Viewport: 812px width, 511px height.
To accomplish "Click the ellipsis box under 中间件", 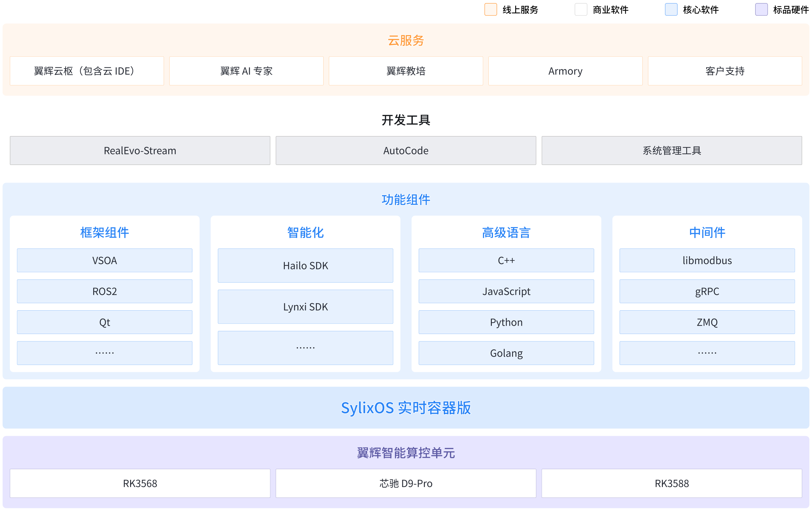I will tap(707, 353).
